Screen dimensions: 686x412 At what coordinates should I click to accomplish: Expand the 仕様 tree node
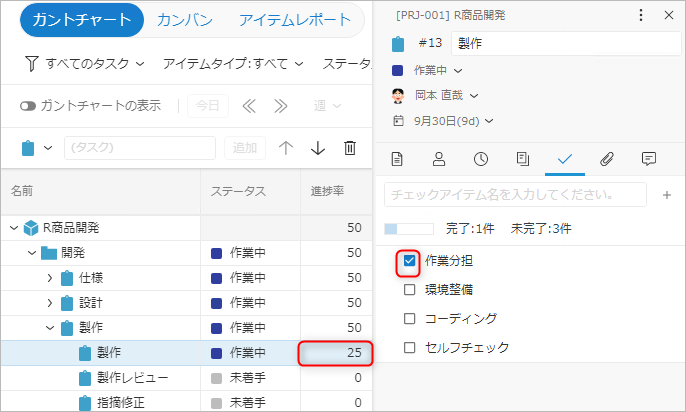coord(50,277)
